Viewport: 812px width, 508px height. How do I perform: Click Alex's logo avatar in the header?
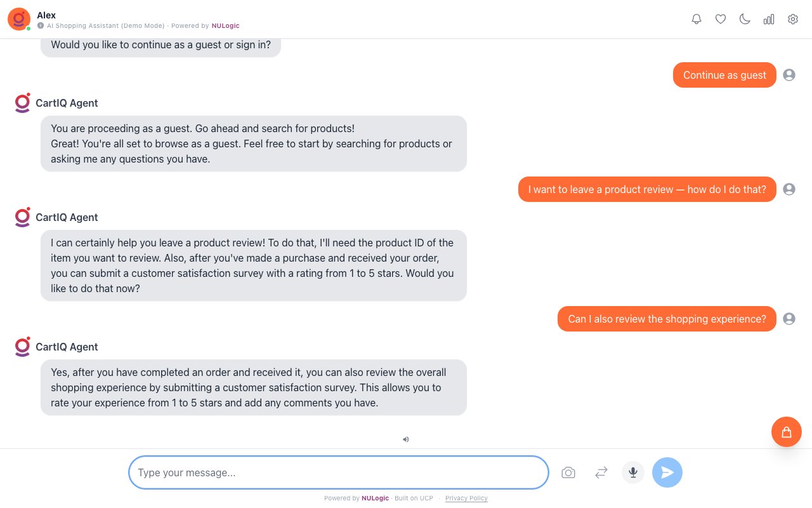tap(18, 19)
